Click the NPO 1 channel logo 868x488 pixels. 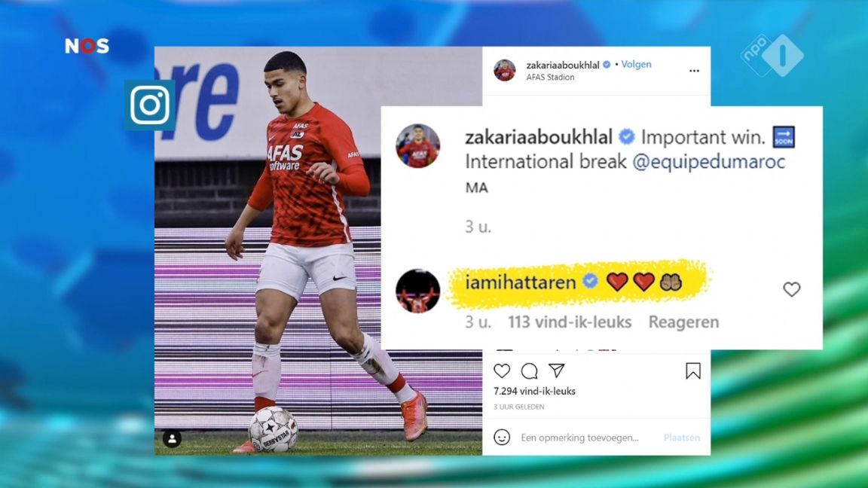[772, 55]
